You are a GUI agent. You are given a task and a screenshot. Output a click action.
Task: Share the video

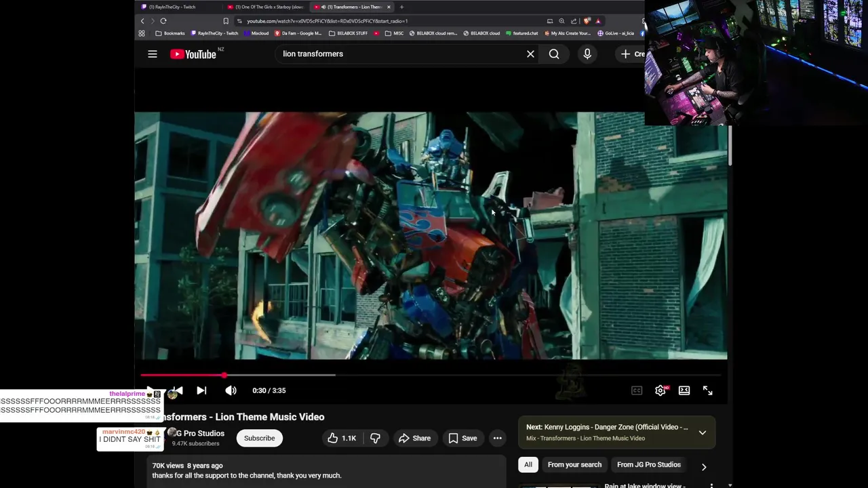[414, 439]
